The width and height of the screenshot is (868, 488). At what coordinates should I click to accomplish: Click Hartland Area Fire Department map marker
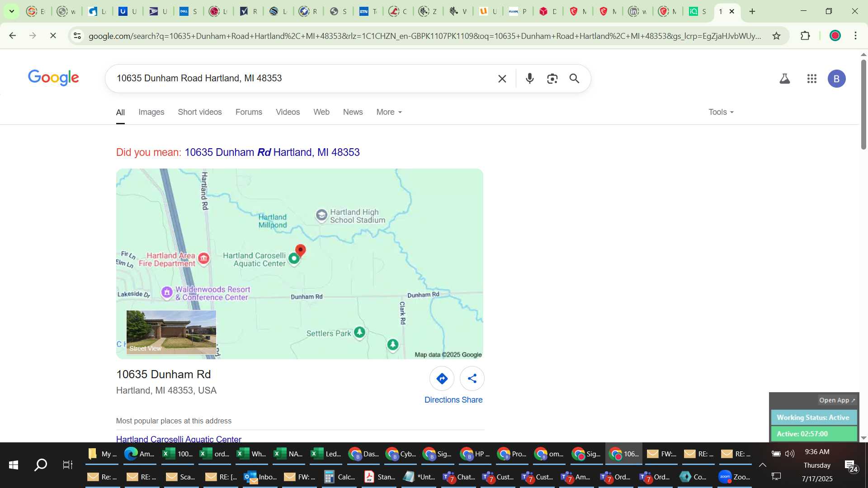(204, 258)
